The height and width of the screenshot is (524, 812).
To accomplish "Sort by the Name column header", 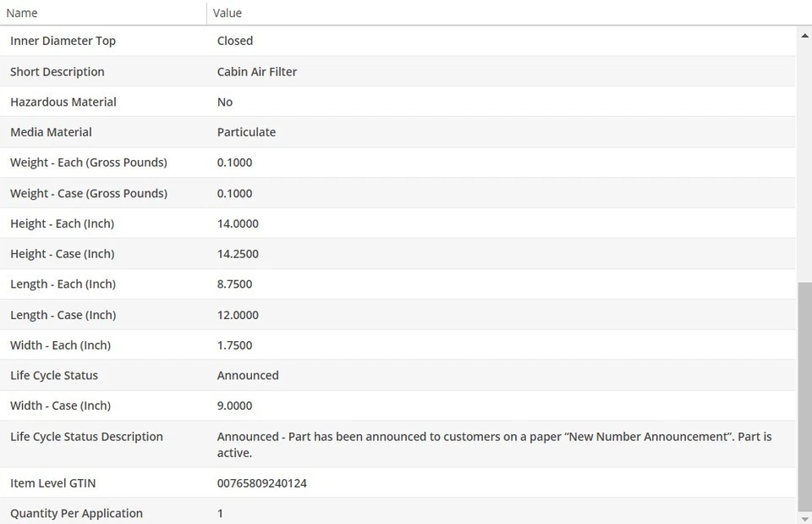I will pyautogui.click(x=22, y=13).
